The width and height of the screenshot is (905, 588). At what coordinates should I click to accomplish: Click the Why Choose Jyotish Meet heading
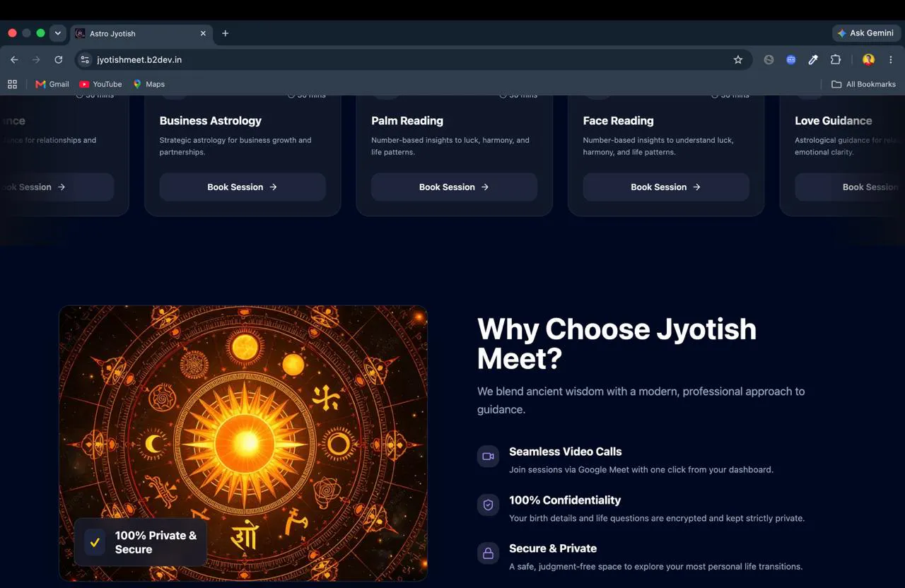pyautogui.click(x=617, y=344)
